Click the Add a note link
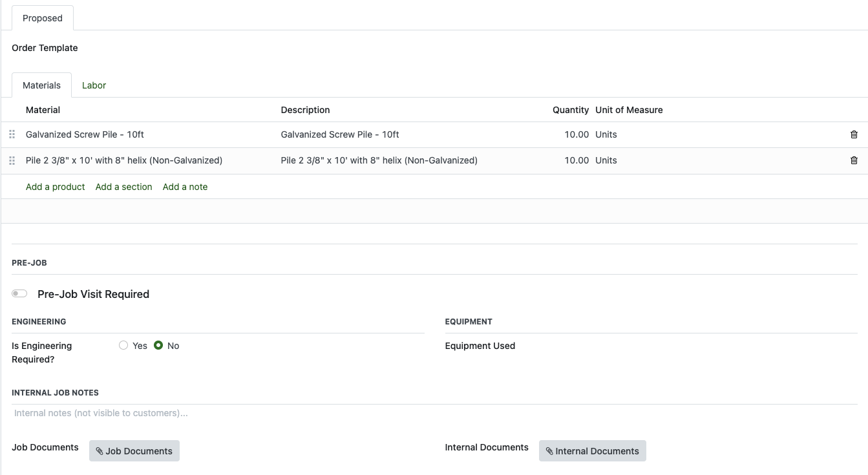The width and height of the screenshot is (868, 475). (185, 187)
